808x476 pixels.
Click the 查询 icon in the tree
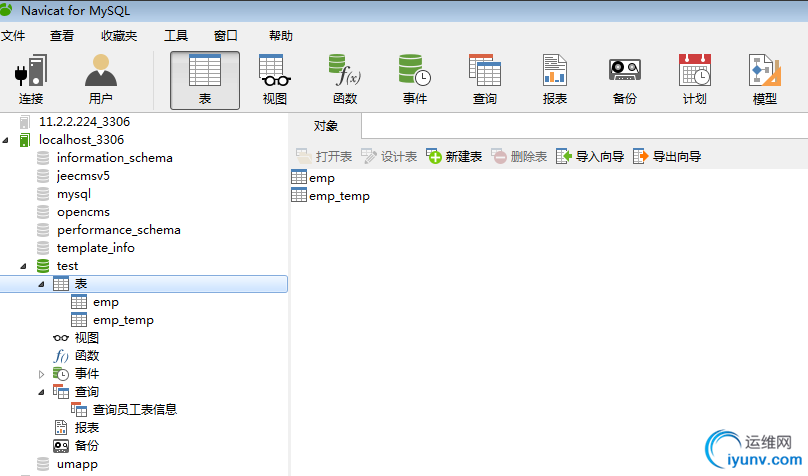pyautogui.click(x=61, y=392)
